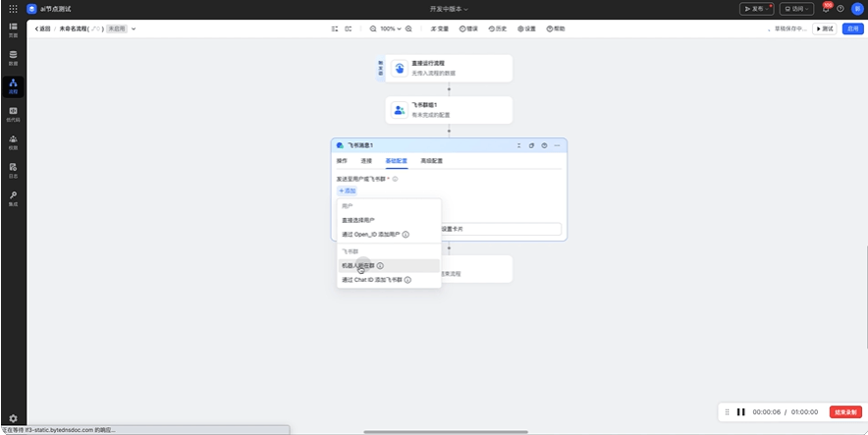Pause the screen recording
Screen dimensions: 868x435
[740, 412]
